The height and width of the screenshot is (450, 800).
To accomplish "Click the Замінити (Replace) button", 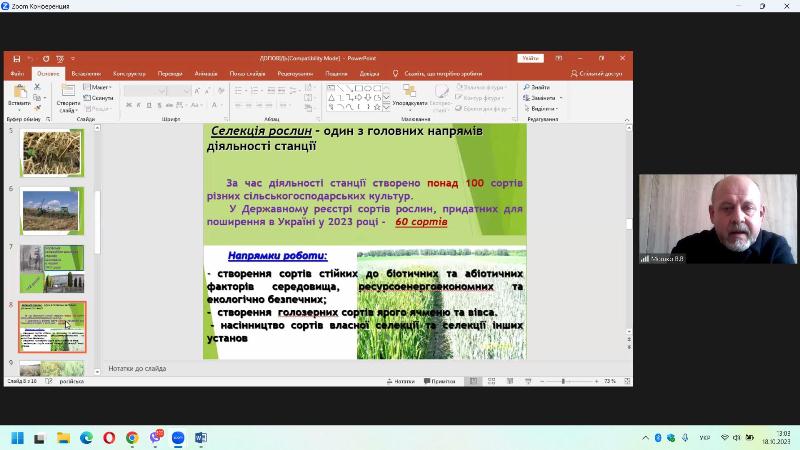I will click(541, 98).
